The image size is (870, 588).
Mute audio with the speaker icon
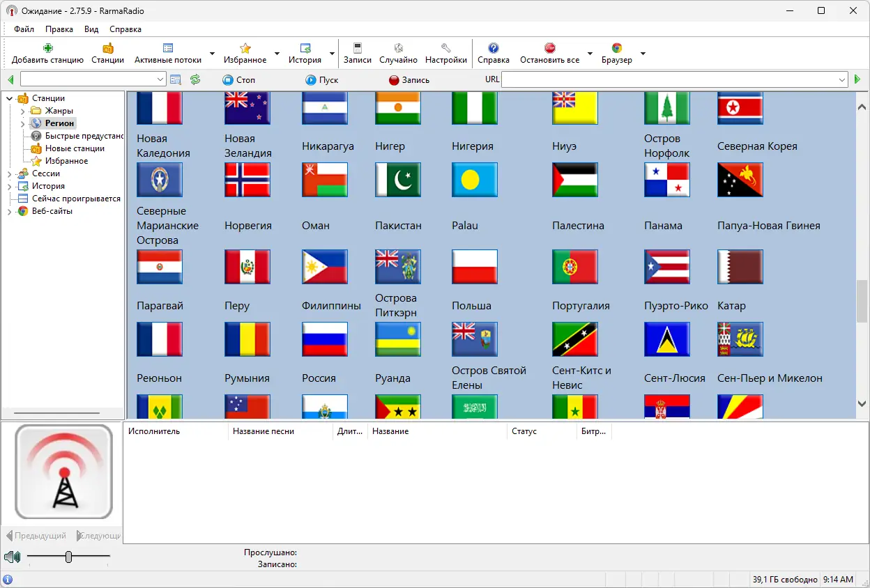(x=12, y=557)
